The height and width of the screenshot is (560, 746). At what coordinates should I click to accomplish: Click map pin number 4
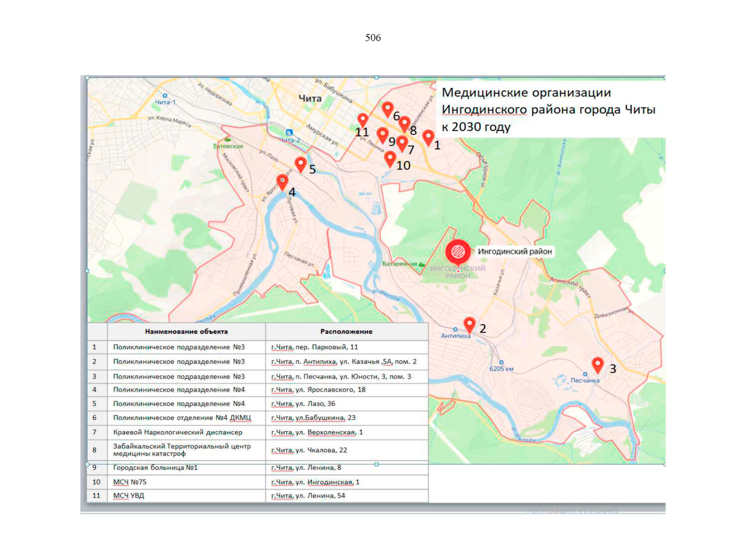point(282,182)
